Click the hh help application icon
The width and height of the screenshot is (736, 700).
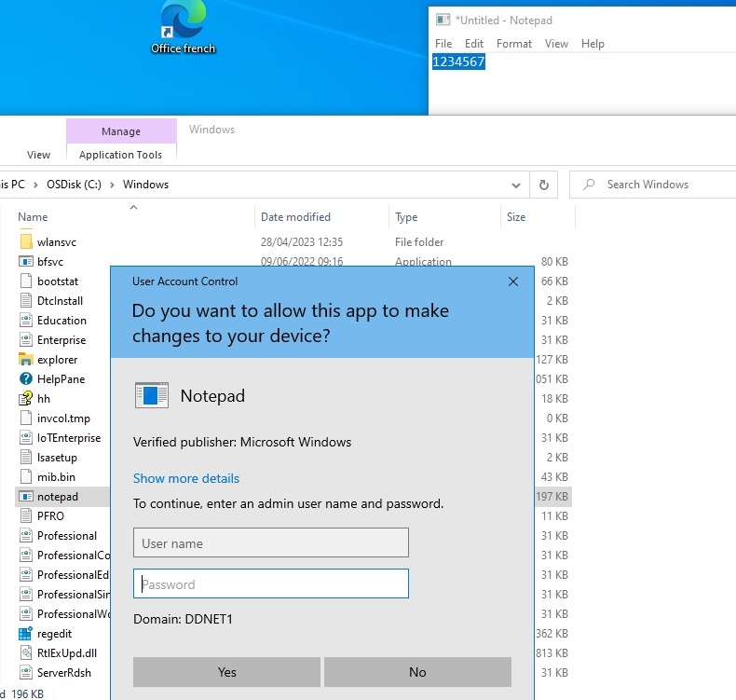click(26, 399)
